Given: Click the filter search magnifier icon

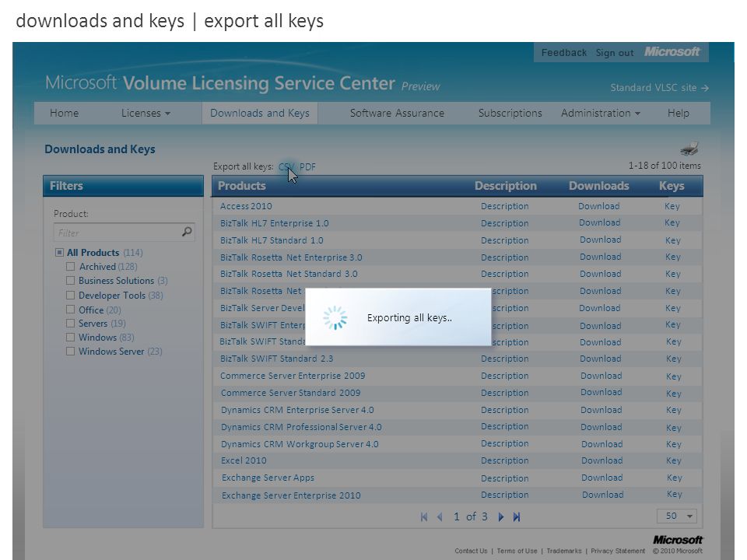Looking at the screenshot, I should [x=187, y=232].
